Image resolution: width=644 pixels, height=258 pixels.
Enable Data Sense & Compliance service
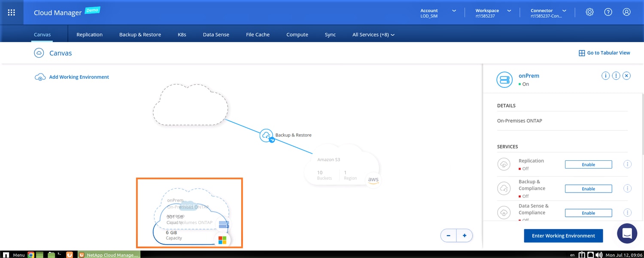[x=588, y=213]
